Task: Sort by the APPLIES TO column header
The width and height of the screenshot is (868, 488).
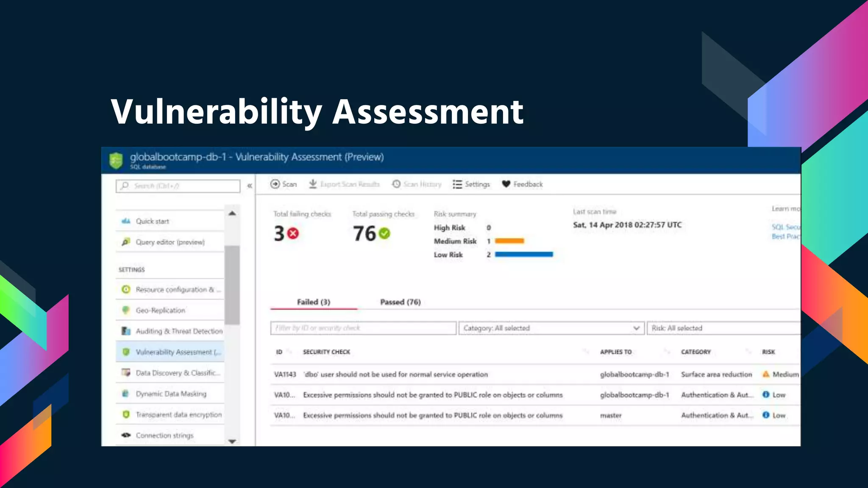Action: coord(616,352)
